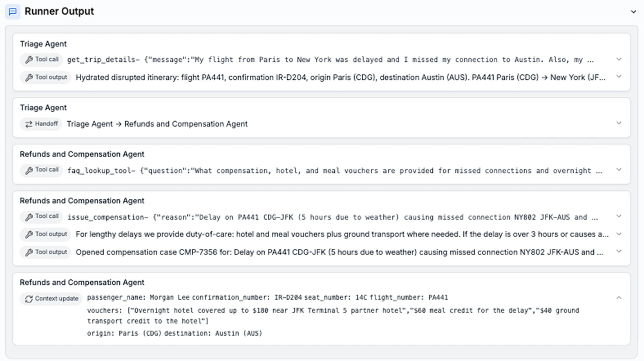This screenshot has width=644, height=361.
Task: Expand the get_trip_details tool call row
Action: pyautogui.click(x=619, y=59)
